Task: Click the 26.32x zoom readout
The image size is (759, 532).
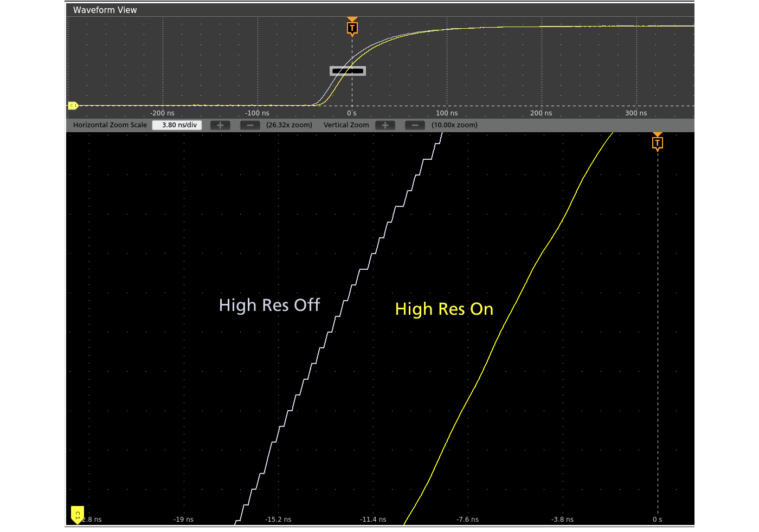Action: tap(289, 125)
